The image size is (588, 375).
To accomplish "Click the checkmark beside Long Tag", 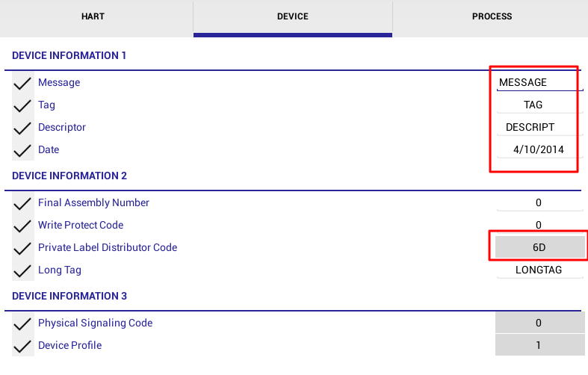I will (x=22, y=270).
